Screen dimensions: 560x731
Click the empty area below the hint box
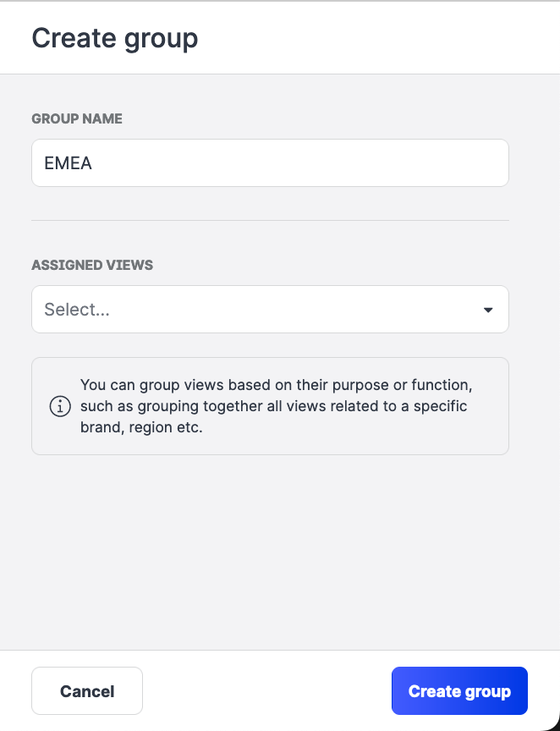click(270, 550)
